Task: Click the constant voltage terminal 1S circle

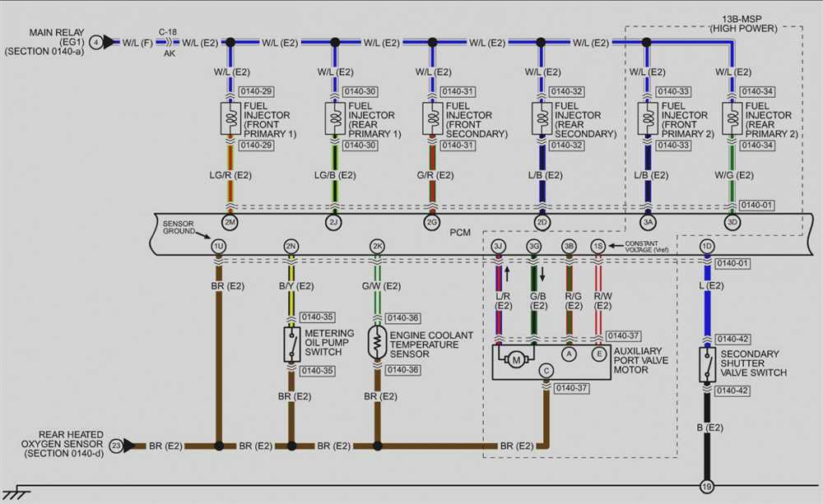Action: tap(597, 246)
